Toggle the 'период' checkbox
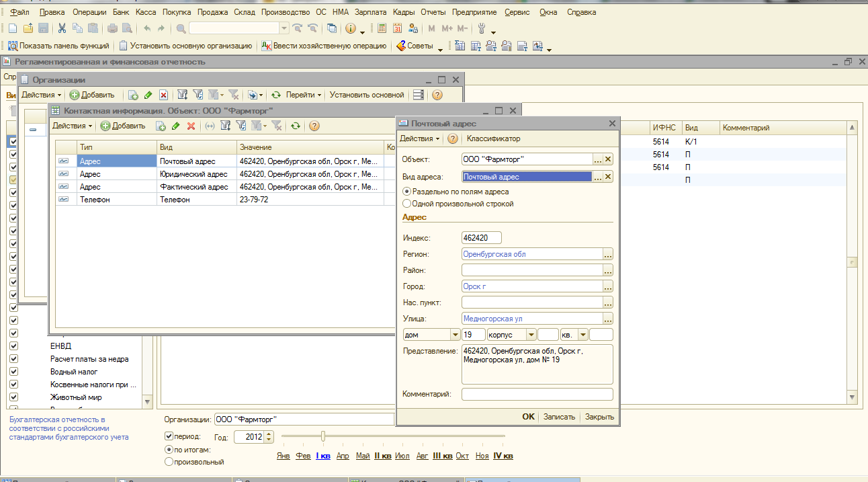The width and height of the screenshot is (868, 482). 169,436
